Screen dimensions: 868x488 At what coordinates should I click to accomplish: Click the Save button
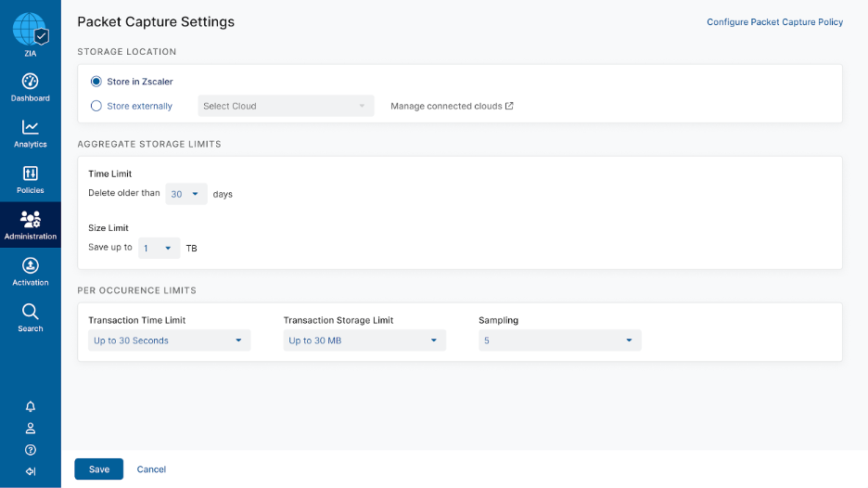click(98, 469)
